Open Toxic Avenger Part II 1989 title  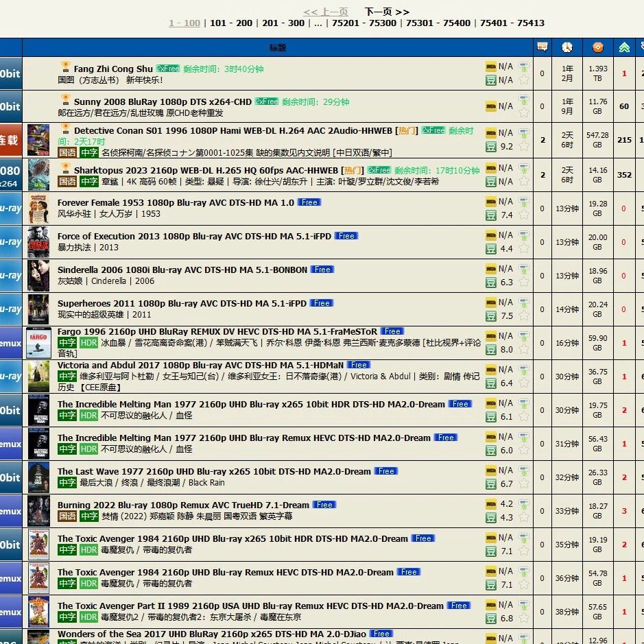250,606
